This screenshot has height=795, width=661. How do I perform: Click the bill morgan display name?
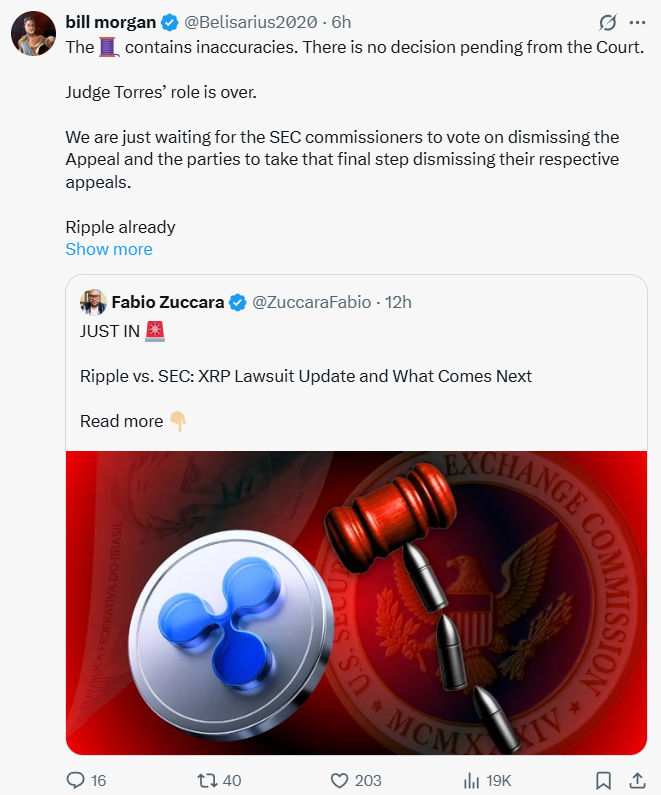[x=111, y=22]
